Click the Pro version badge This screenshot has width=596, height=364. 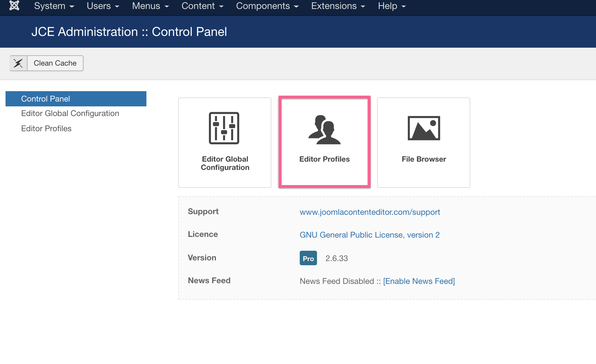click(x=308, y=258)
